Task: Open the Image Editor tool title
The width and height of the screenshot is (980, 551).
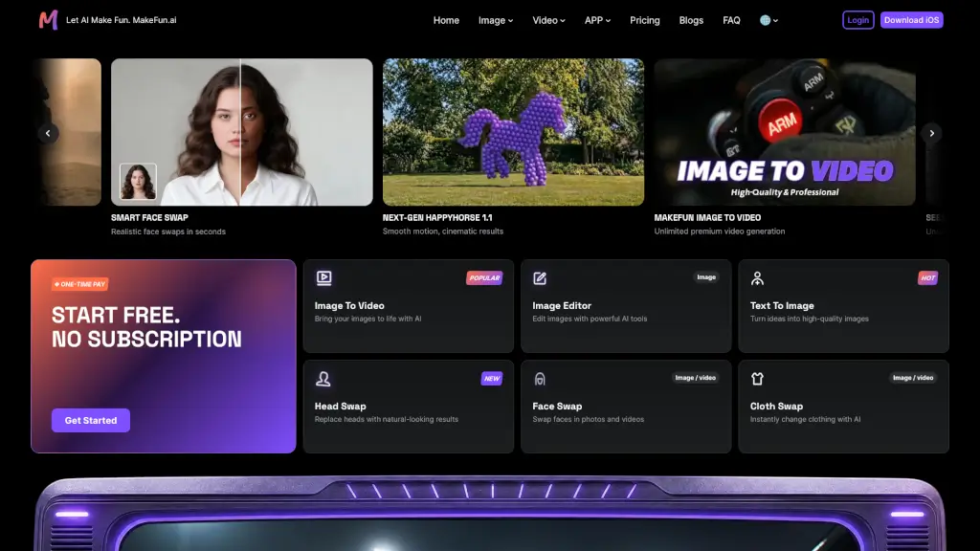Action: 561,305
